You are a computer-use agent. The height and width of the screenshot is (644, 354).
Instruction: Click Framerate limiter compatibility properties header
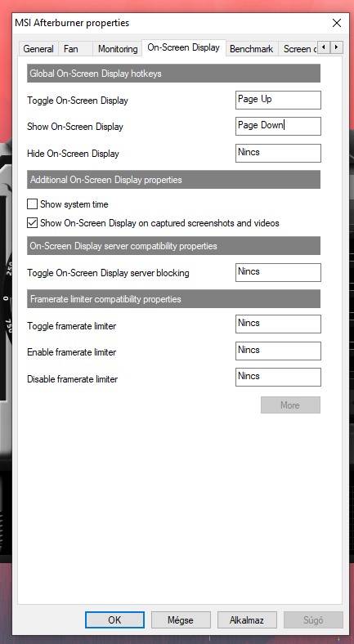[173, 298]
